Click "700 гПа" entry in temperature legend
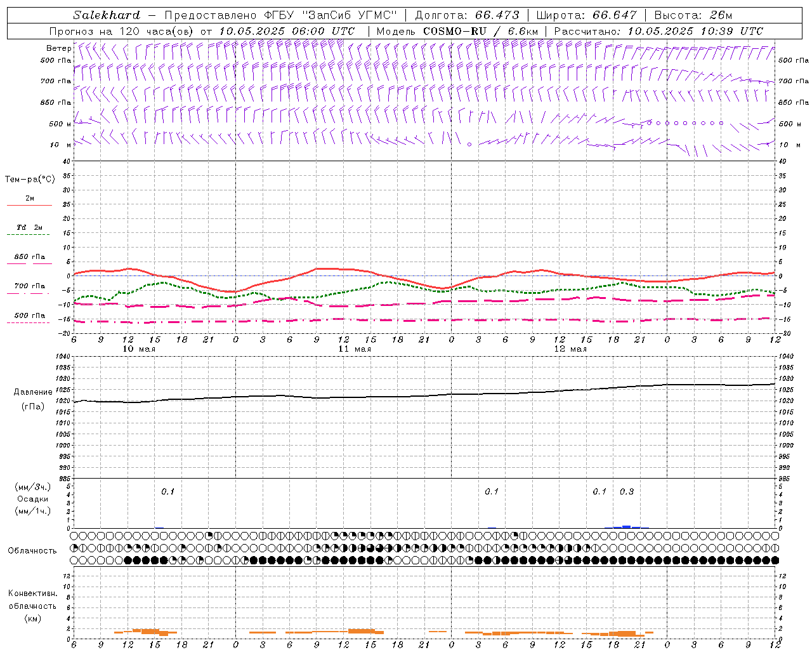The width and height of the screenshot is (812, 650). tap(30, 286)
